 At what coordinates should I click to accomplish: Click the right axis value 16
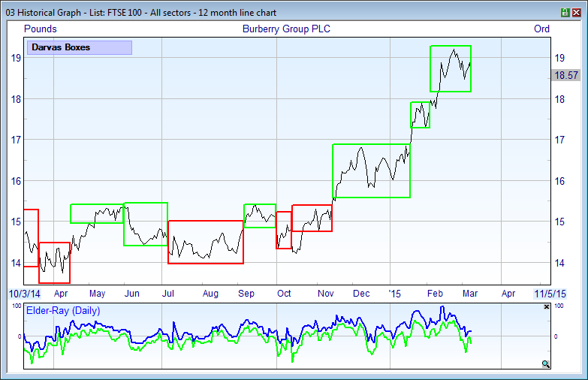pyautogui.click(x=559, y=182)
